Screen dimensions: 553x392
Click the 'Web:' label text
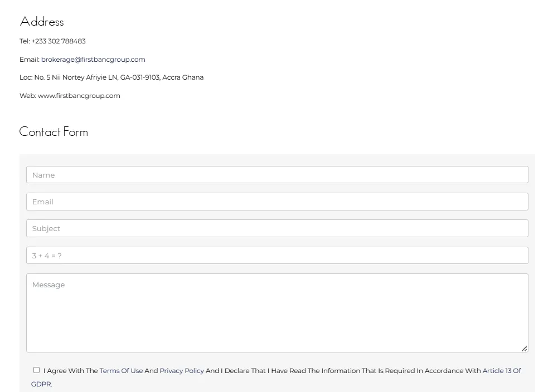click(28, 96)
